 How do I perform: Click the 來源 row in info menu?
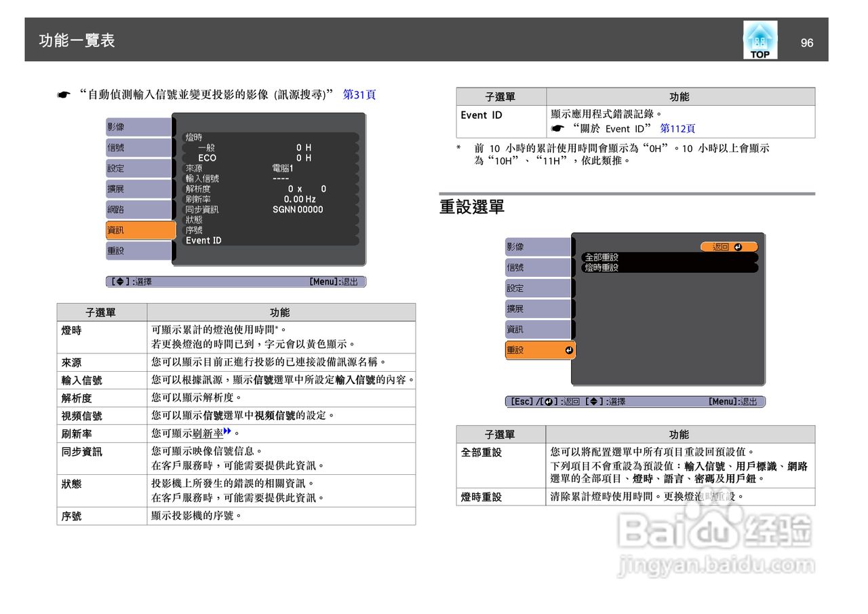tap(271, 168)
